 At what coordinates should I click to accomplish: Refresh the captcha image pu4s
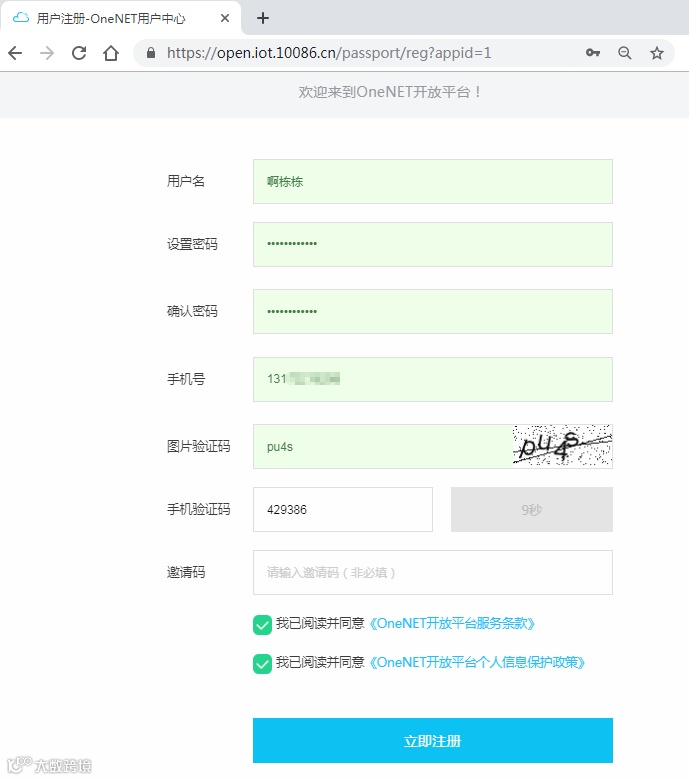click(563, 445)
